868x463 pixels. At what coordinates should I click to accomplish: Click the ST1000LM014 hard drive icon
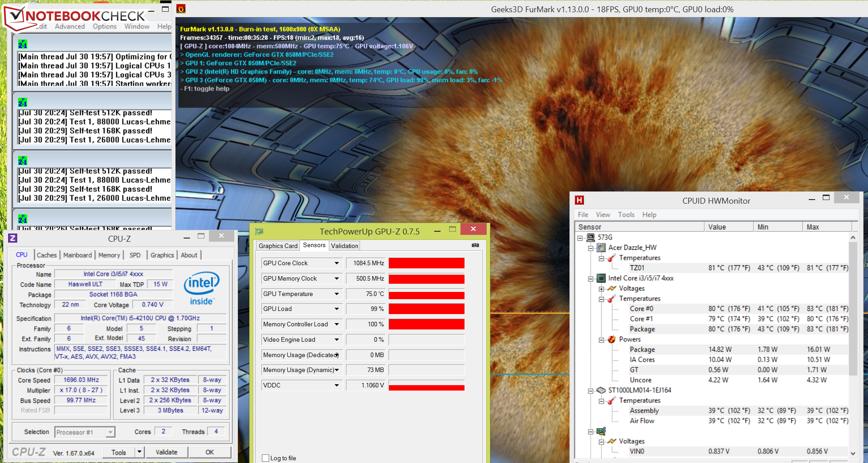[601, 390]
